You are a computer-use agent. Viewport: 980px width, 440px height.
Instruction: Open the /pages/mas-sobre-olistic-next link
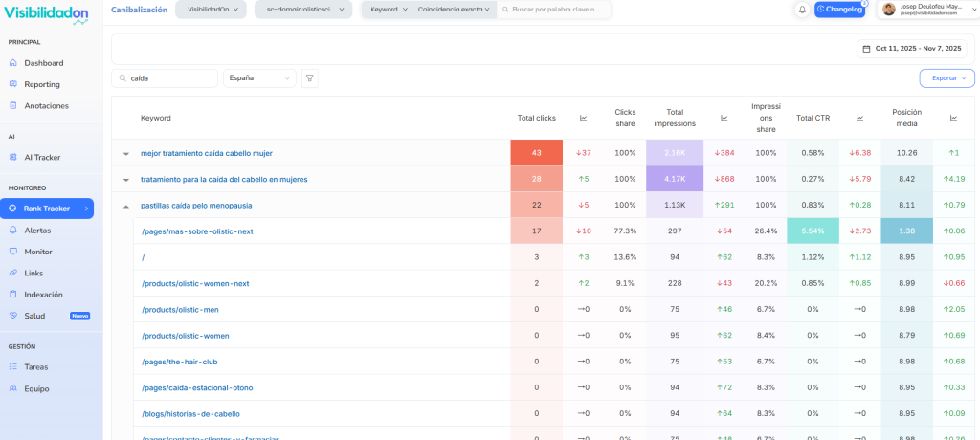(x=195, y=231)
